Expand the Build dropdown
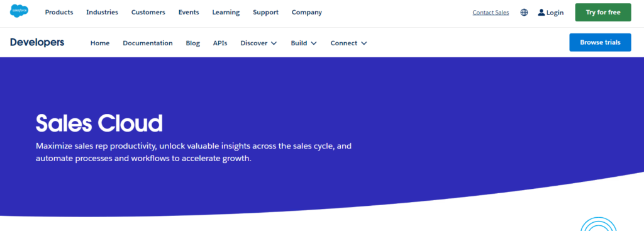Viewport: 644px width, 231px height. [x=304, y=43]
